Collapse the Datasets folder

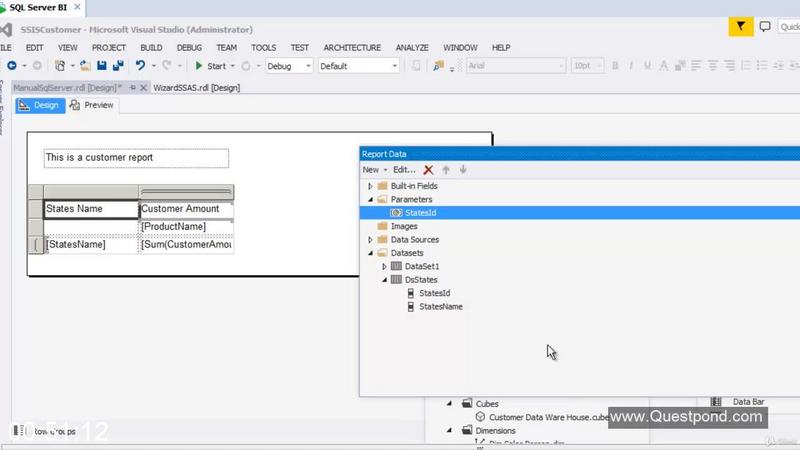pos(370,253)
